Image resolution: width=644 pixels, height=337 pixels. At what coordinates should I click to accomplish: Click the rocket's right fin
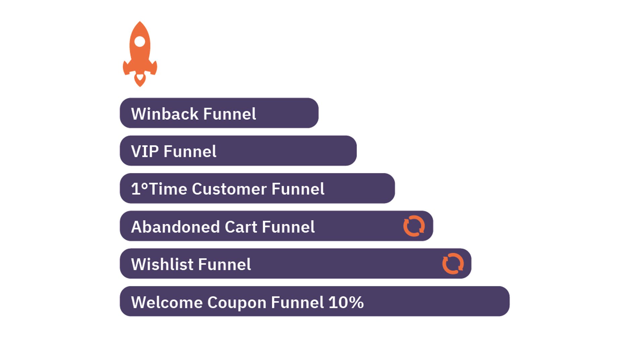coord(153,68)
